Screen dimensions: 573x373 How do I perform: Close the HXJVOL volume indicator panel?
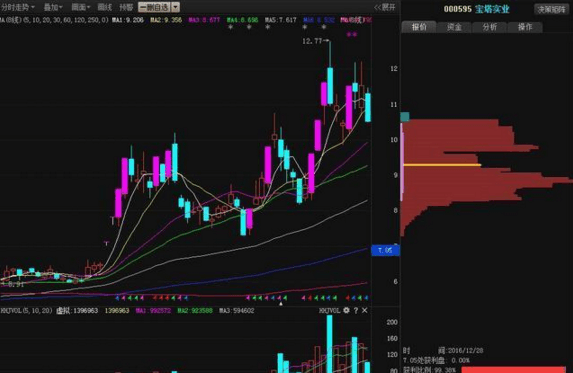(x=365, y=310)
